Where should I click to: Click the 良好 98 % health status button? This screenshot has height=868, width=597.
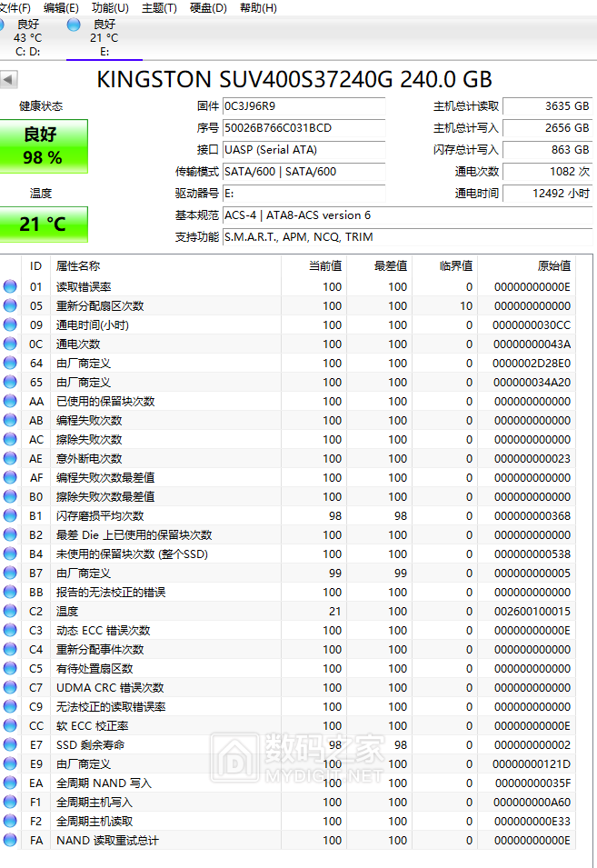coord(43,146)
